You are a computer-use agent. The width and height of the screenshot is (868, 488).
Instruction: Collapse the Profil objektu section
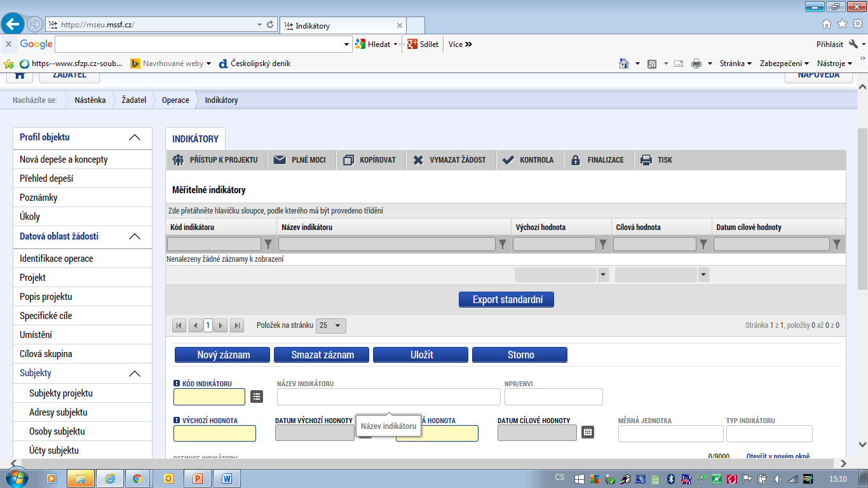pyautogui.click(x=134, y=137)
